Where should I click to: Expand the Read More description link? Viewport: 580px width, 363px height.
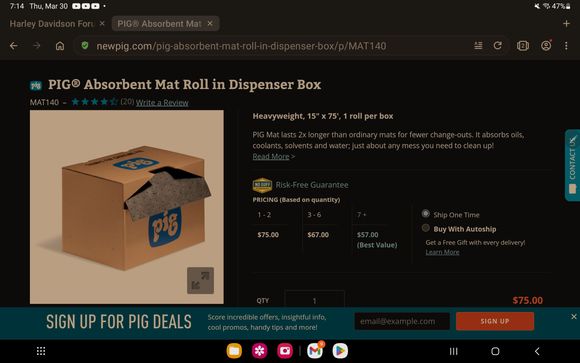click(x=273, y=157)
